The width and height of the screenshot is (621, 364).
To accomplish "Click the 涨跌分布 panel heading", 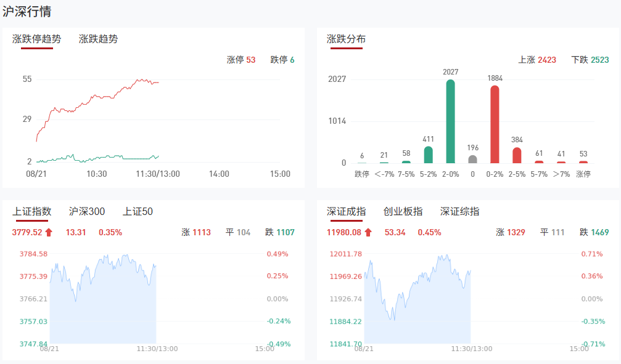I will [x=346, y=39].
